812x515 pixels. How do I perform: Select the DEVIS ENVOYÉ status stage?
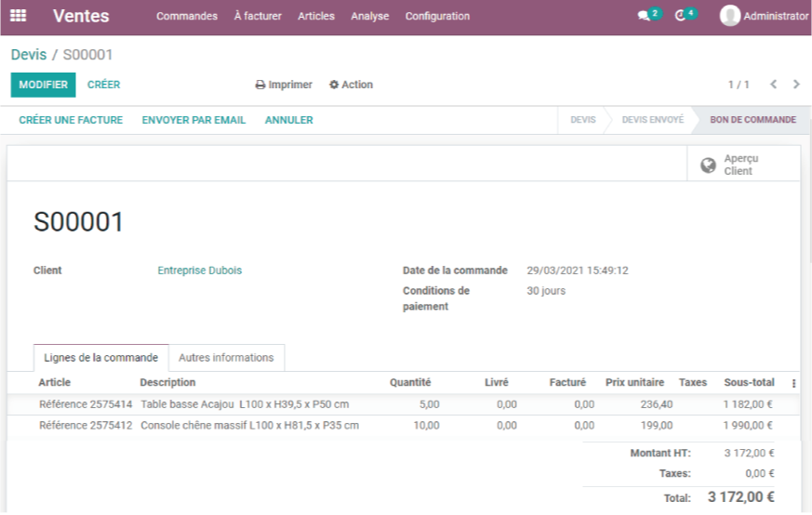pos(653,120)
